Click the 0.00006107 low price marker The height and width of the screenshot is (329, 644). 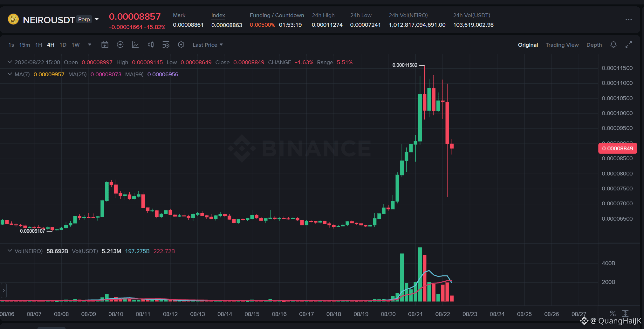(32, 231)
